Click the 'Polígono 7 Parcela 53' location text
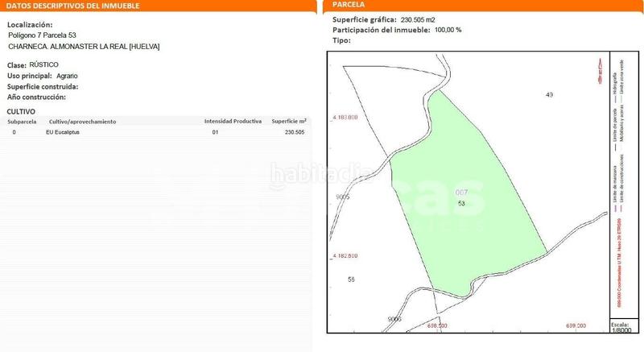 tap(42, 35)
